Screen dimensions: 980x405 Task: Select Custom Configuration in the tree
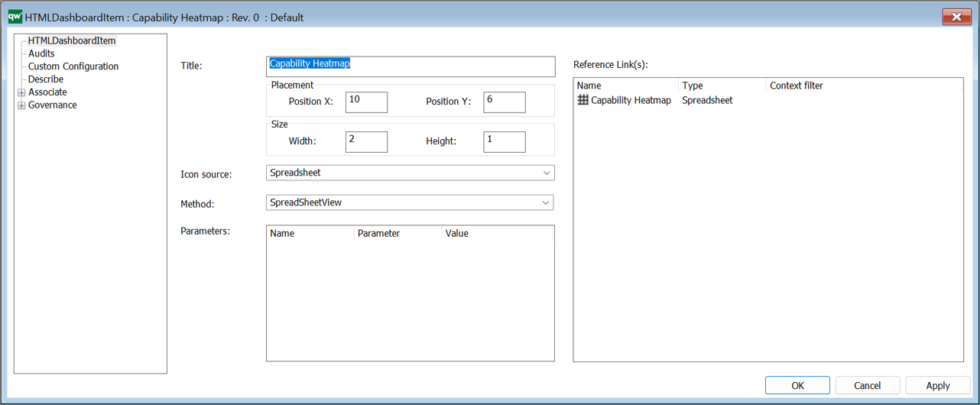pyautogui.click(x=73, y=66)
